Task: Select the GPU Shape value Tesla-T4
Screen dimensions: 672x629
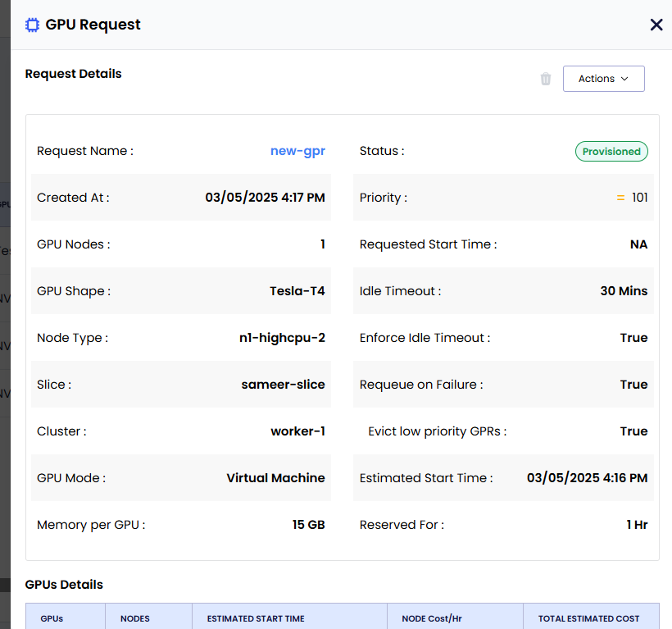Action: point(297,291)
